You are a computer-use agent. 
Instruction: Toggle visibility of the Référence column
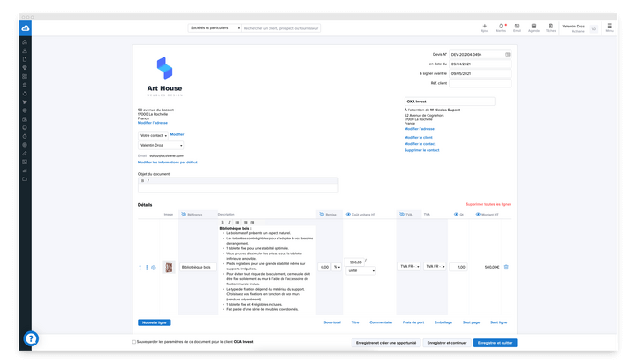[x=184, y=215]
